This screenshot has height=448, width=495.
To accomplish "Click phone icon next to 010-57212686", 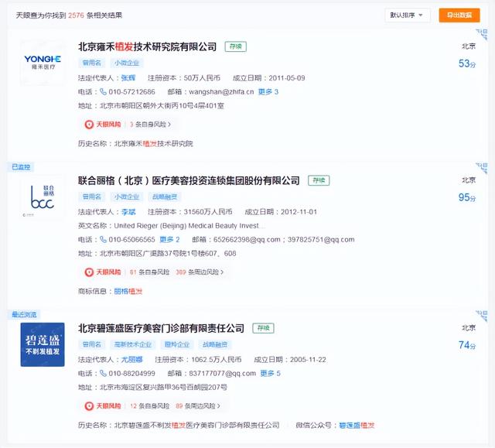I will tap(103, 92).
